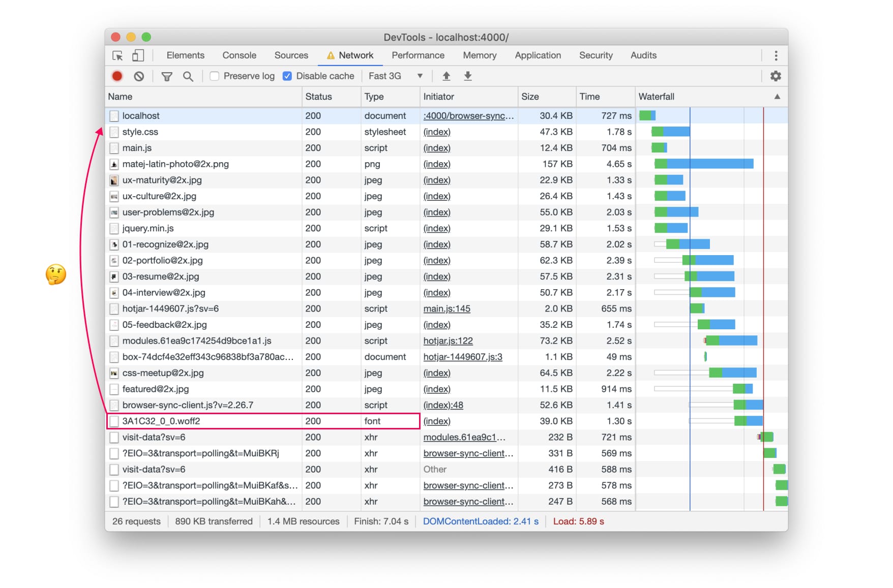Sort by the Initiator column header

tap(469, 97)
